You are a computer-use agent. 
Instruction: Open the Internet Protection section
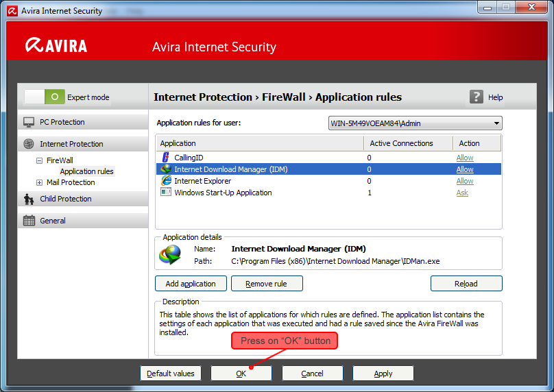(x=83, y=144)
